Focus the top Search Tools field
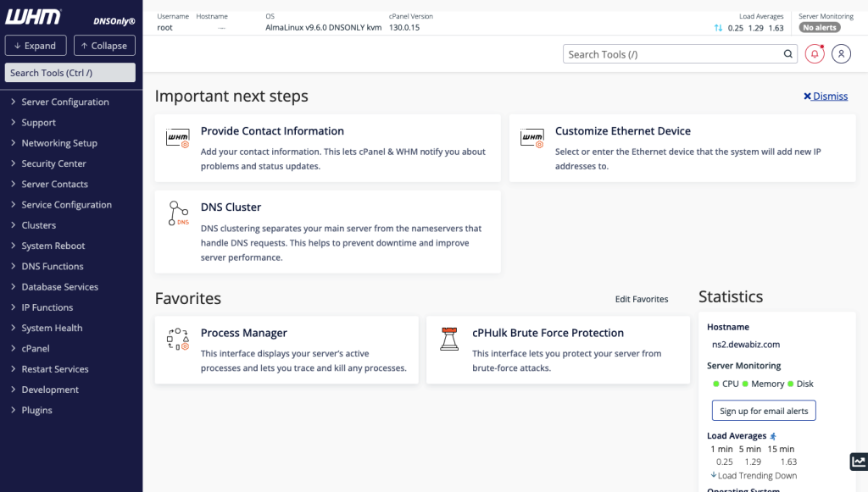The width and height of the screenshot is (868, 492). tap(672, 54)
